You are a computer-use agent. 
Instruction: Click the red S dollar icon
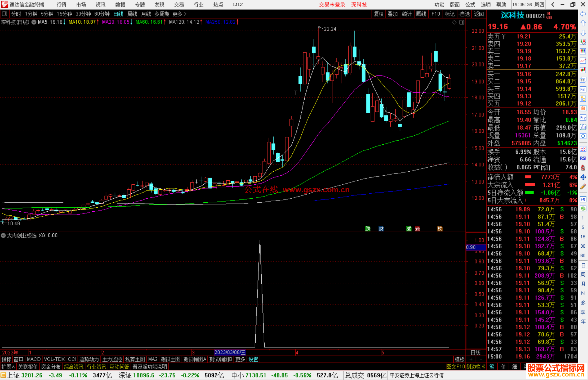click(583, 168)
